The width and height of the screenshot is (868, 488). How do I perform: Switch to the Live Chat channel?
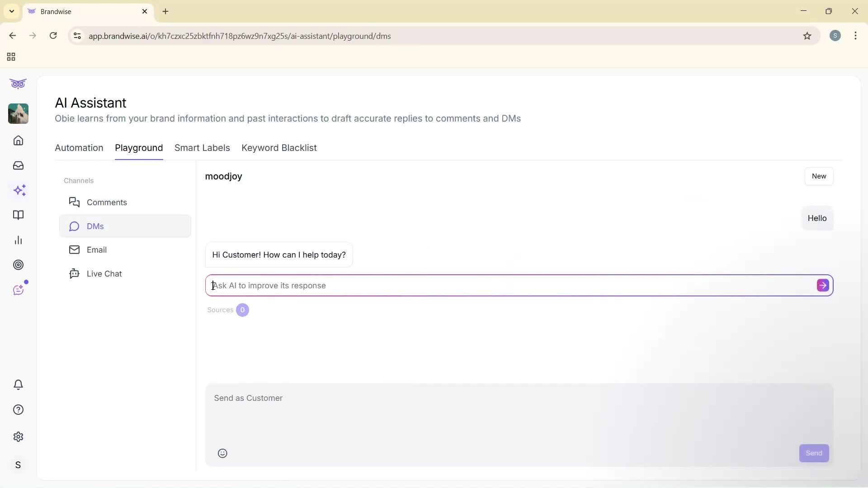pos(104,273)
